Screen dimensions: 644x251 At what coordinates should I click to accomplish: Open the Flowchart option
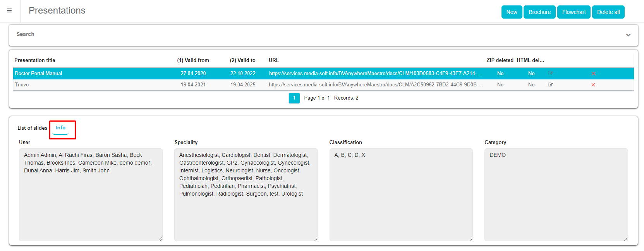574,12
